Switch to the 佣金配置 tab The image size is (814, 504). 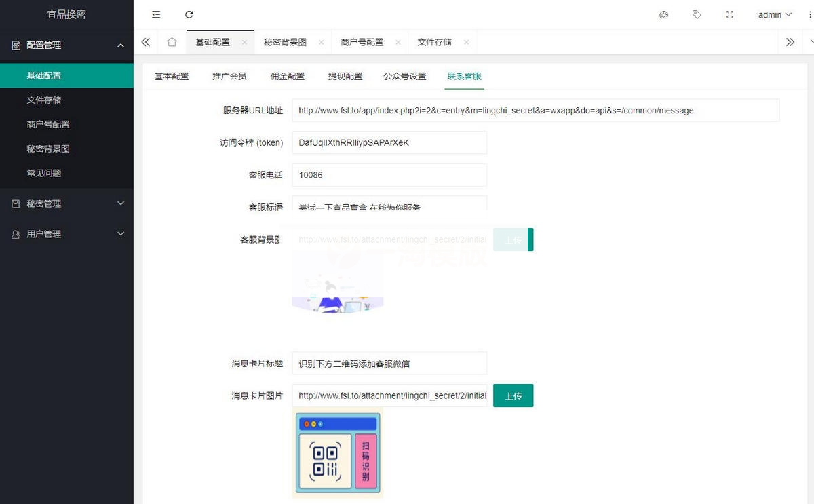pos(287,76)
